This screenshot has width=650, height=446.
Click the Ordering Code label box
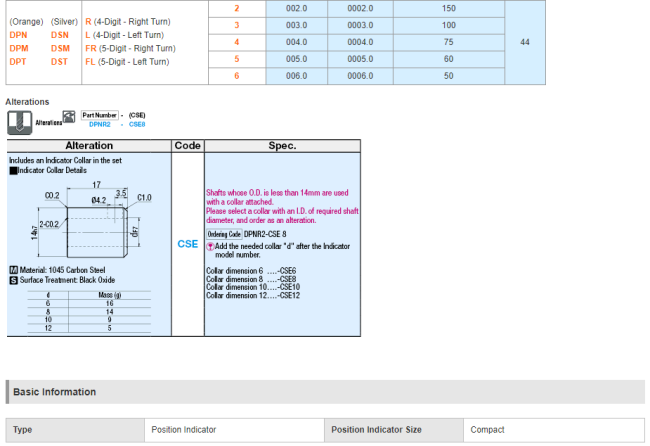pyautogui.click(x=223, y=233)
